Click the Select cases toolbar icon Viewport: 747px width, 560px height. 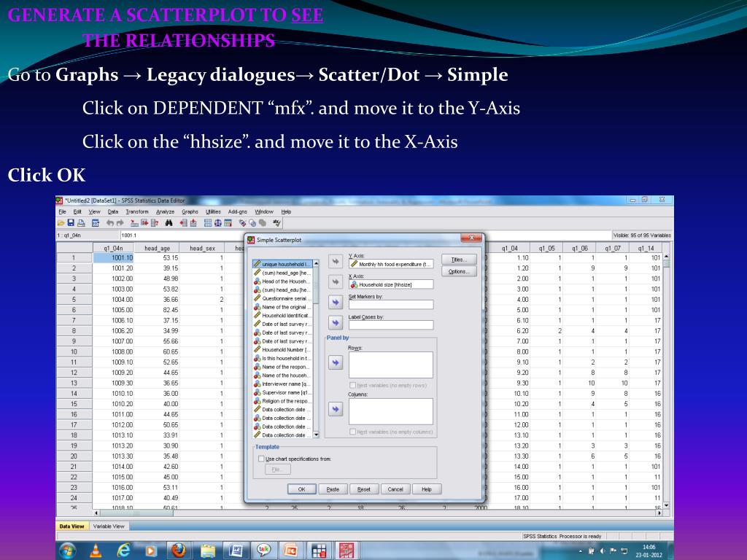(x=228, y=223)
